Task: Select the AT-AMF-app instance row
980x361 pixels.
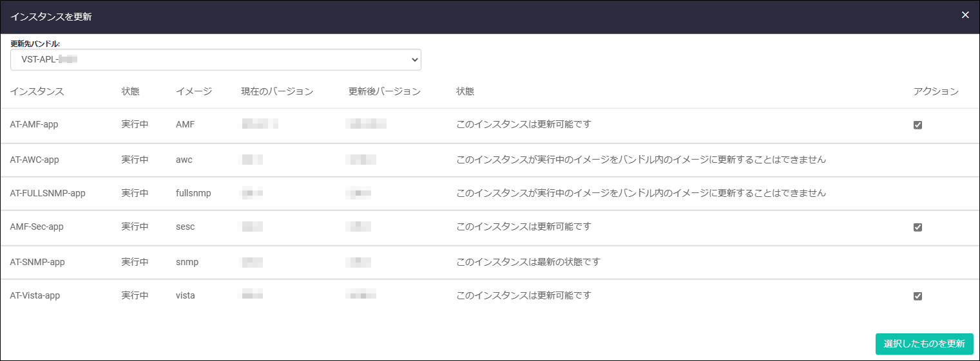Action: coord(490,125)
